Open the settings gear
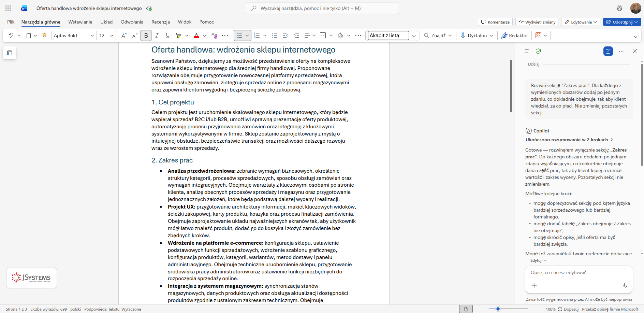 619,8
